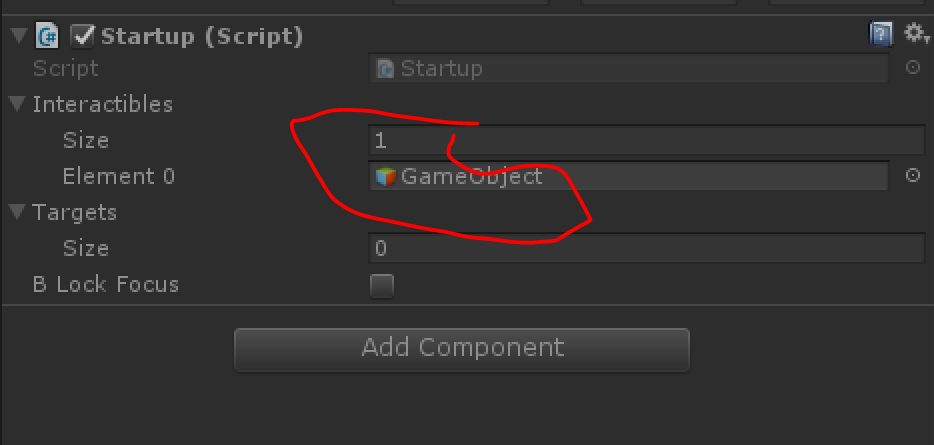Image resolution: width=934 pixels, height=445 pixels.
Task: Collapse the Interactibles array foldout
Action: click(x=18, y=104)
